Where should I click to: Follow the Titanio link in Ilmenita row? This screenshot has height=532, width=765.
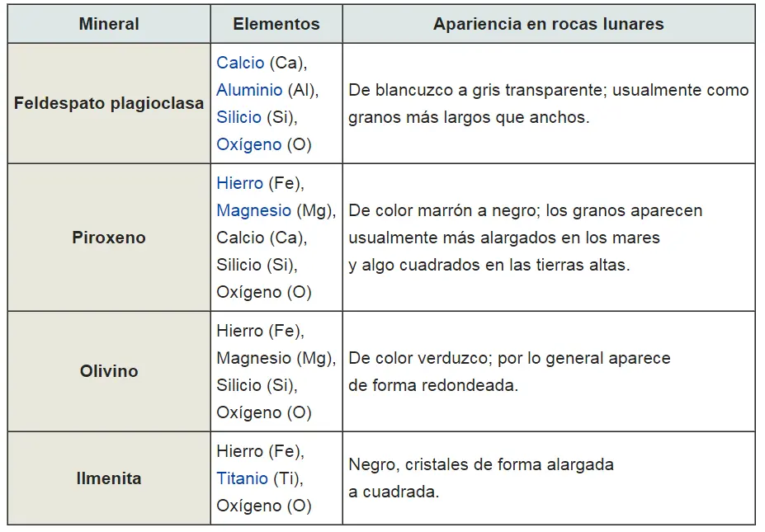[x=242, y=479]
